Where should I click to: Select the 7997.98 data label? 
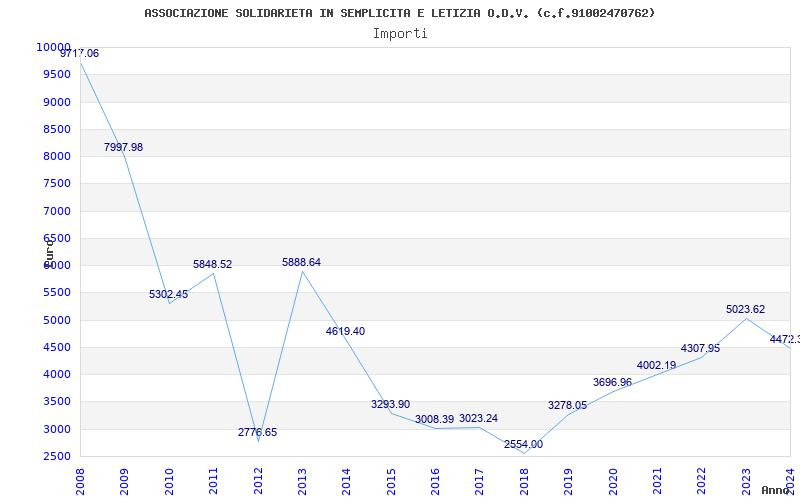[123, 147]
